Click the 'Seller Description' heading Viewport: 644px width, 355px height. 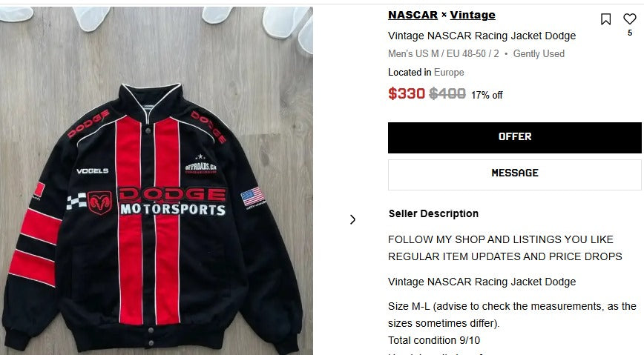pos(433,213)
